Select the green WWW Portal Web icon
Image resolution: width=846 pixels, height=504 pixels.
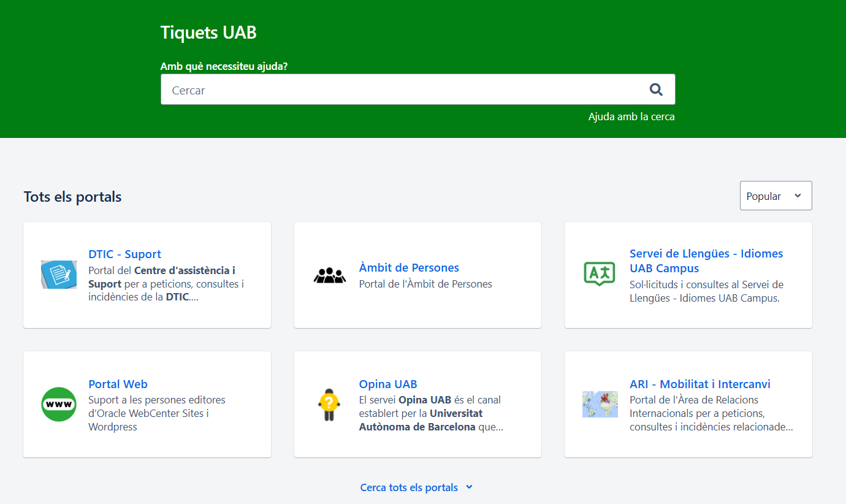point(59,404)
